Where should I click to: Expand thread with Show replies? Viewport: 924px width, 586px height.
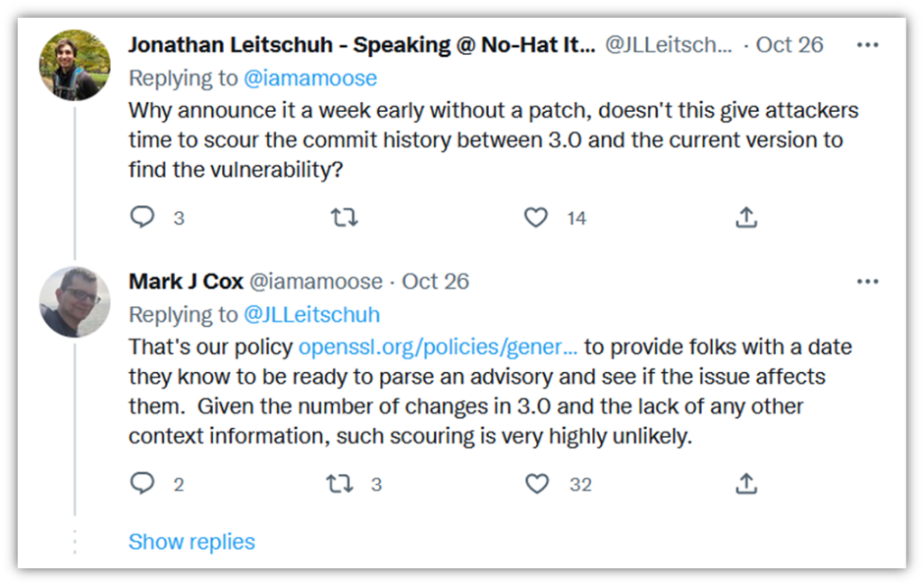[191, 542]
